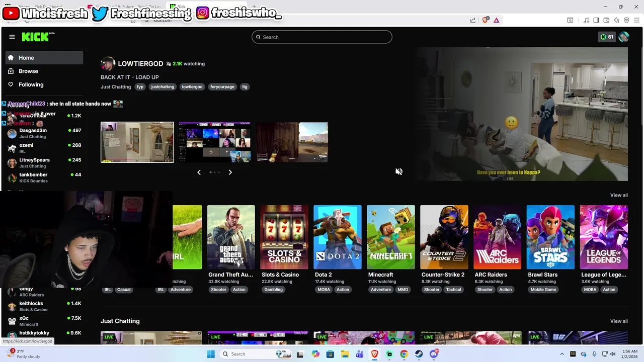Screen dimensions: 644x362
Task: Click the Brave share page icon
Action: 473,20
